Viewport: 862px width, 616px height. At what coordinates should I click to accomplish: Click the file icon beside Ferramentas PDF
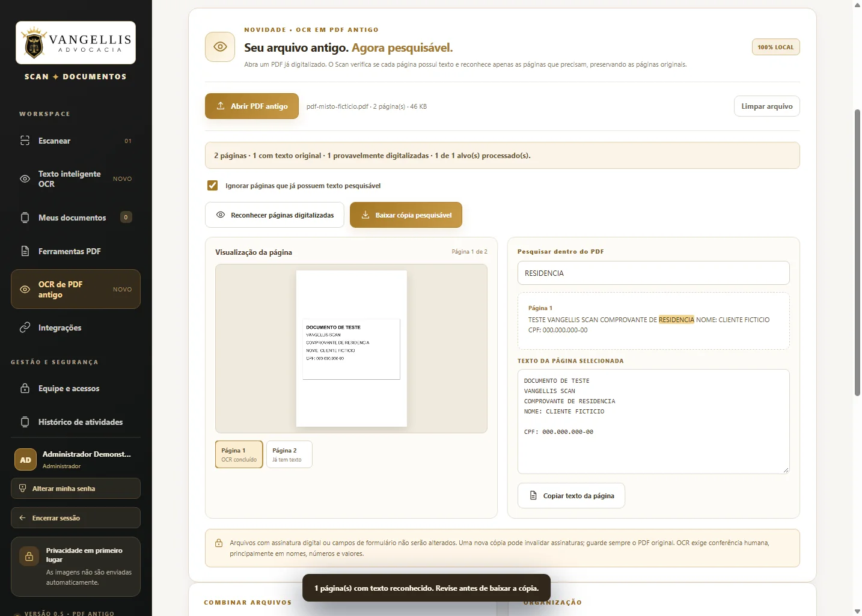tap(25, 251)
